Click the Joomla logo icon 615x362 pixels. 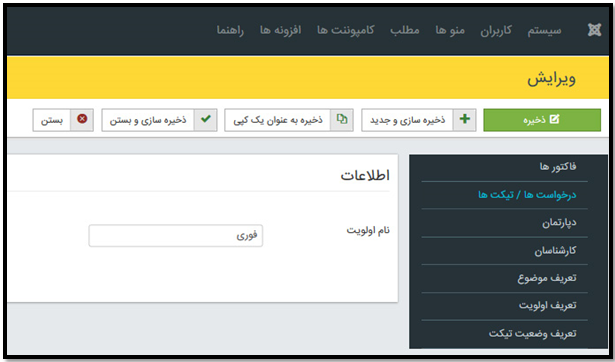point(594,30)
